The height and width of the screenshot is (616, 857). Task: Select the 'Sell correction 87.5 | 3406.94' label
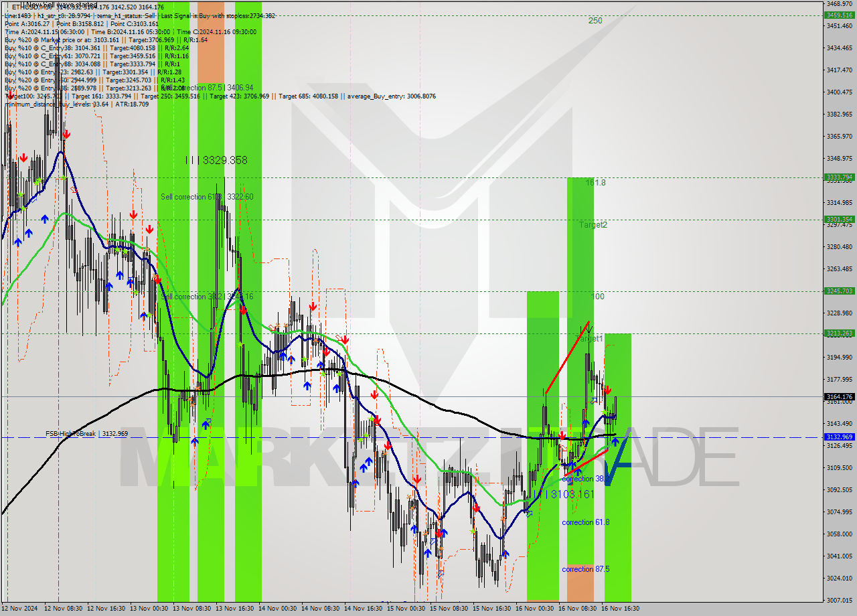click(x=206, y=88)
